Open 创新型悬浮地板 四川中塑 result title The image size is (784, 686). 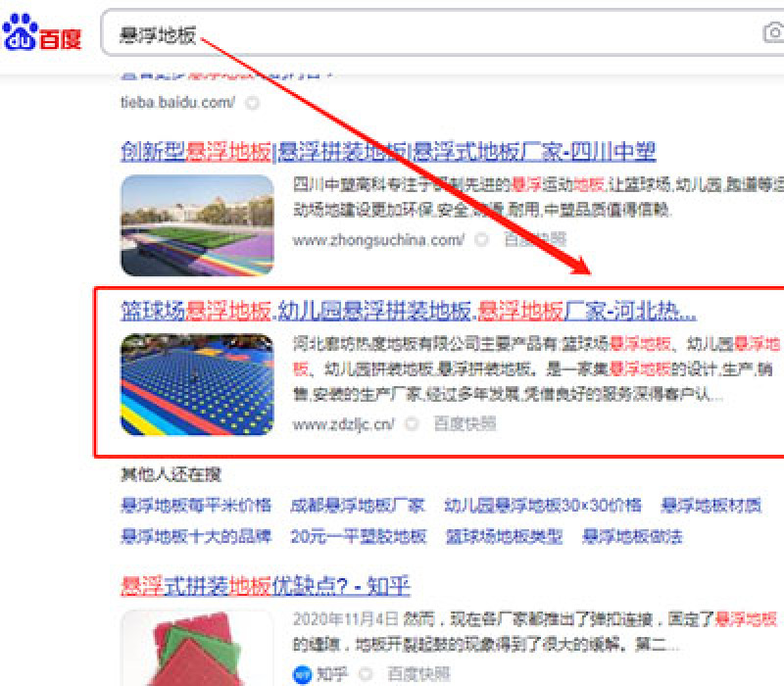click(x=388, y=152)
